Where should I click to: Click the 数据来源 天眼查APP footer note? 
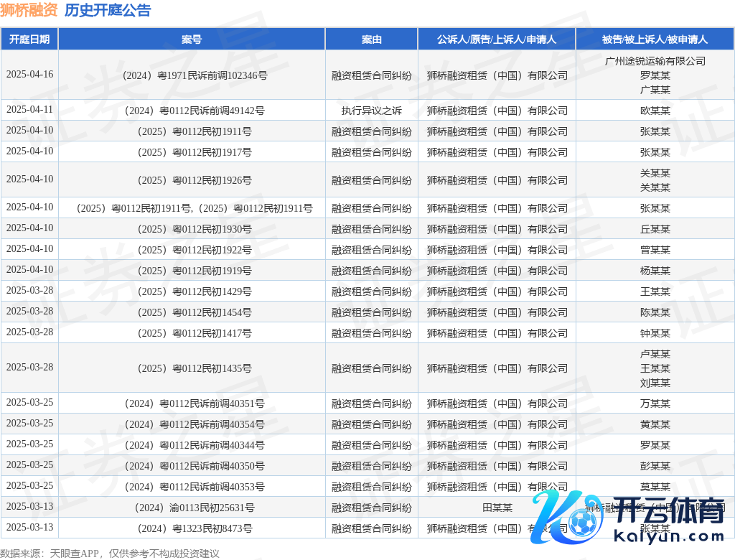tap(110, 553)
